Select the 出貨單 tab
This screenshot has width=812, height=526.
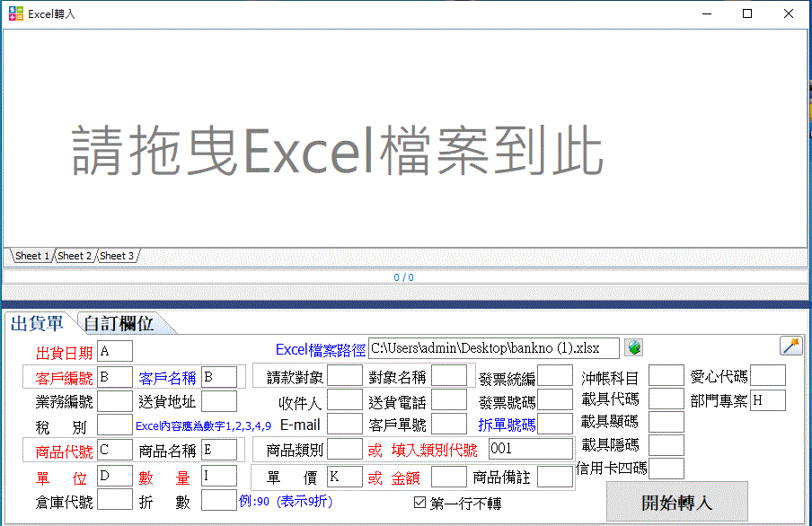(x=38, y=323)
